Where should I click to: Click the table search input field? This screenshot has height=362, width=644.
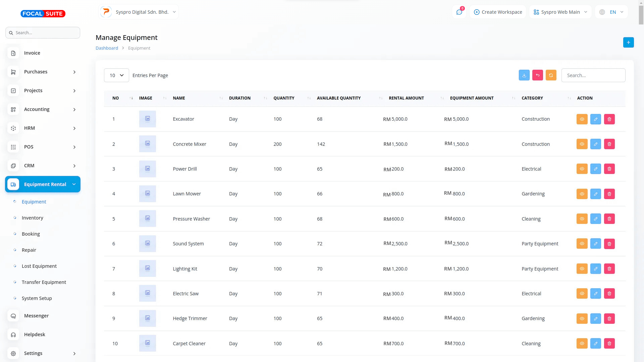pos(593,75)
